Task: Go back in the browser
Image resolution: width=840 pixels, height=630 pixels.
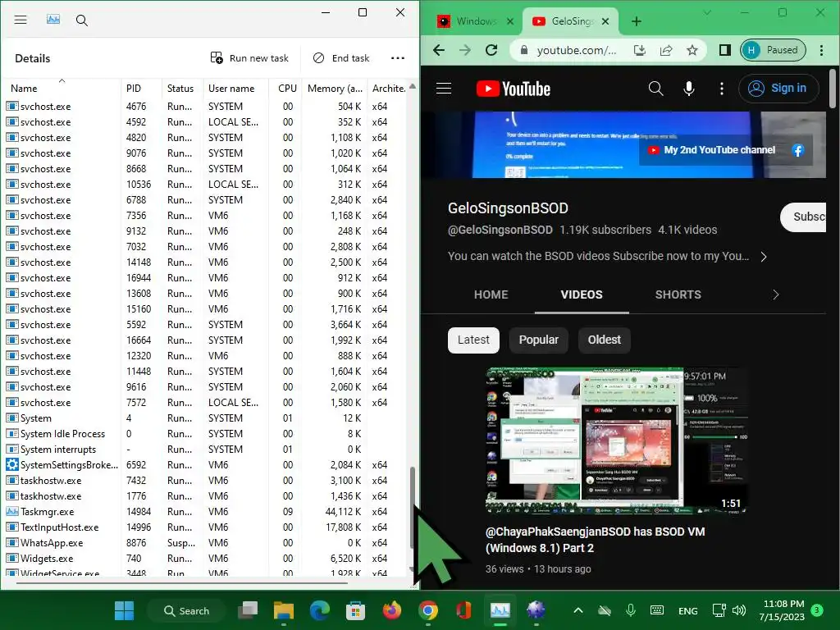Action: pyautogui.click(x=439, y=50)
